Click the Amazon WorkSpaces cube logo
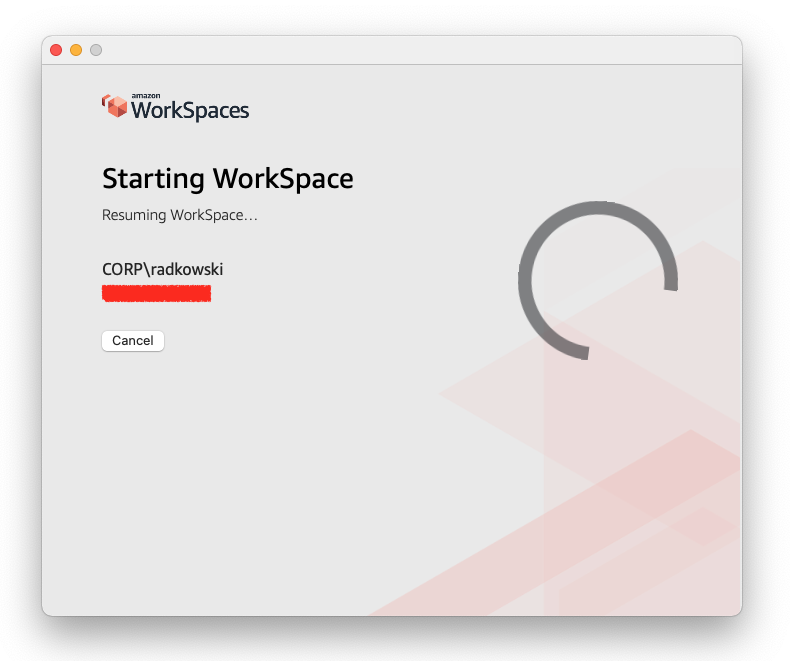The height and width of the screenshot is (661, 795). [115, 106]
